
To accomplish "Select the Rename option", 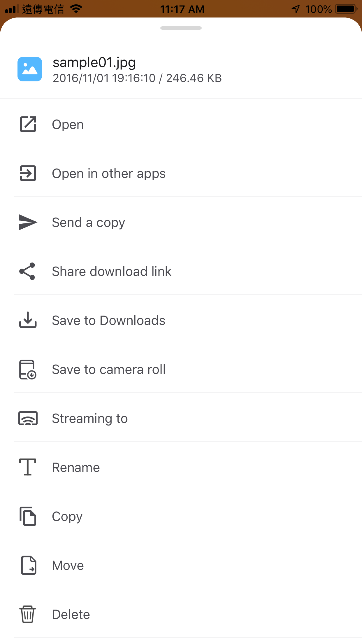I will point(76,468).
